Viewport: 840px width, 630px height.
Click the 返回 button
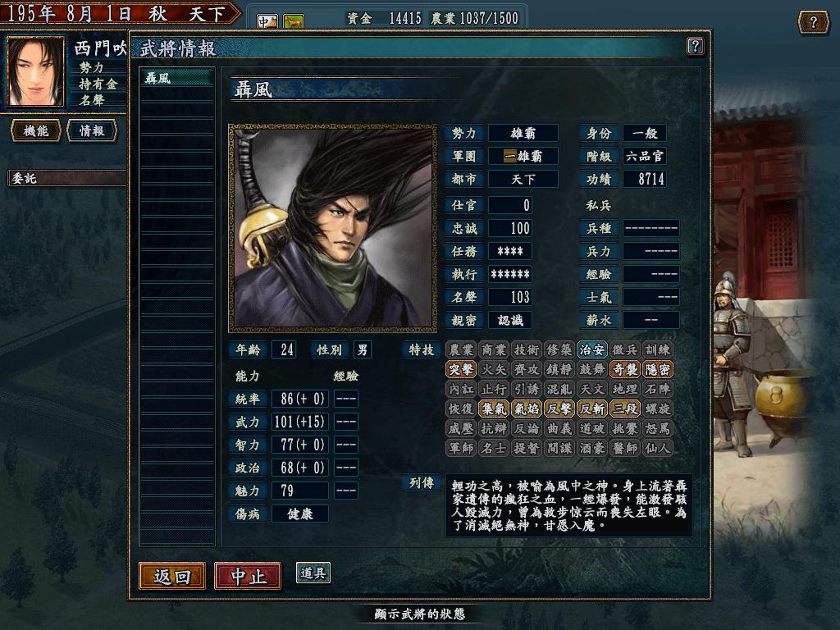(x=172, y=576)
